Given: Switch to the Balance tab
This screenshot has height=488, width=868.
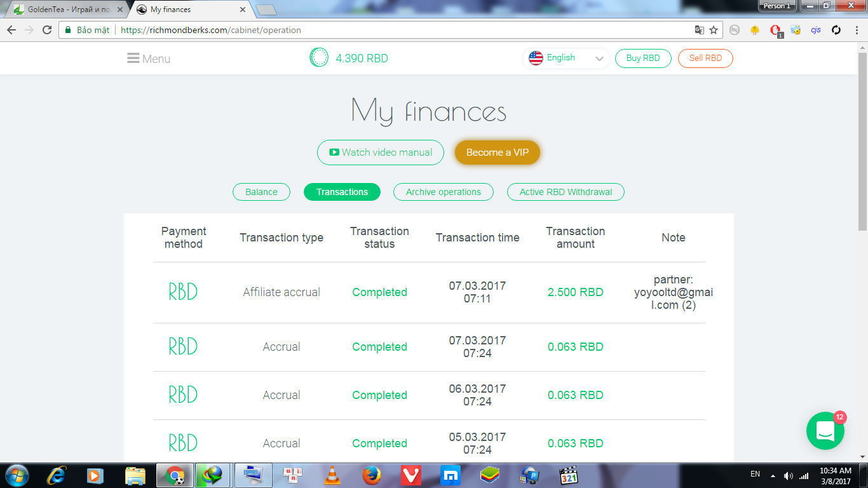Looking at the screenshot, I should tap(261, 192).
